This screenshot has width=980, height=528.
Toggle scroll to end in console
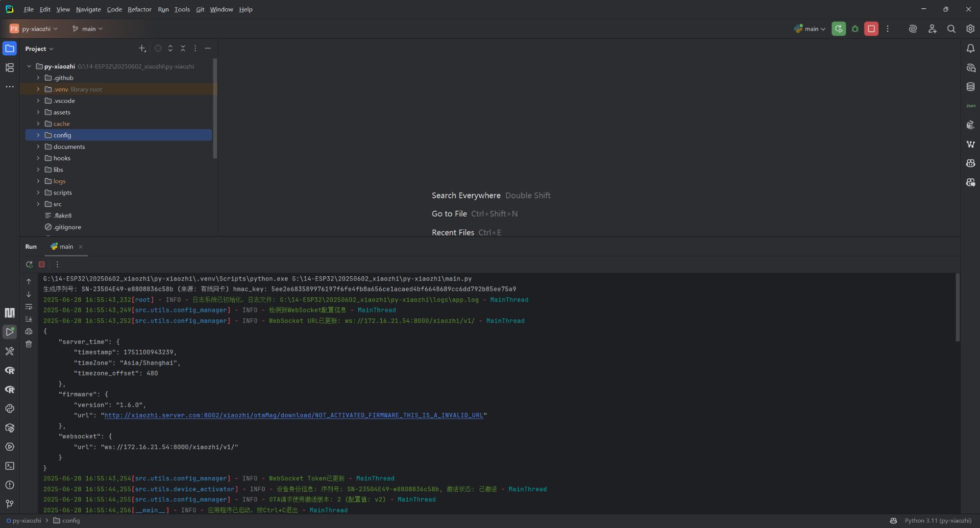pos(29,319)
